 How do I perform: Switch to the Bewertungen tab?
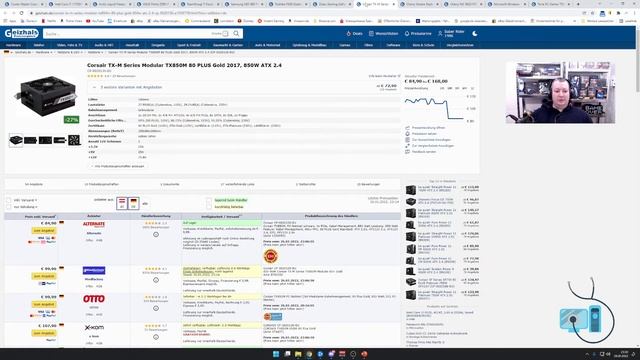368,184
